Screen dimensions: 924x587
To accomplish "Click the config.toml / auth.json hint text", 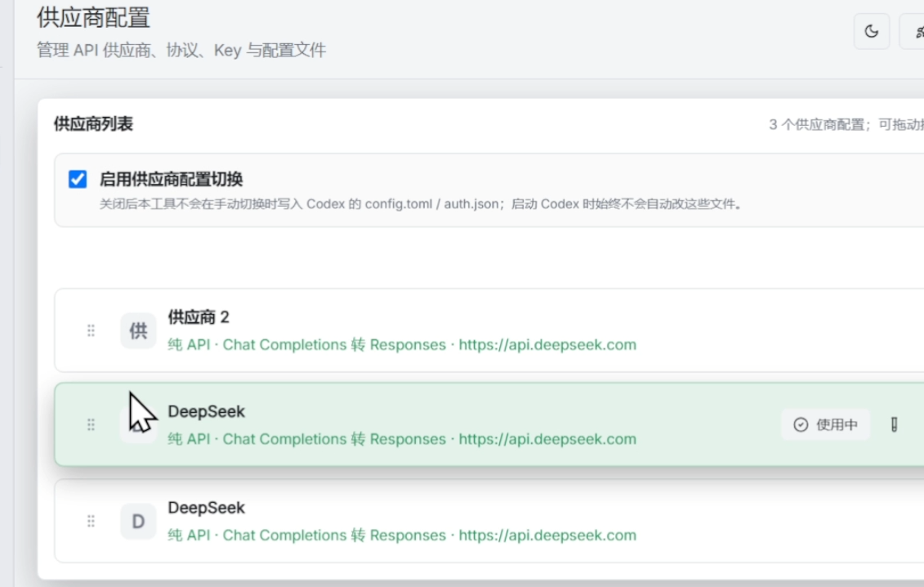I will pyautogui.click(x=422, y=204).
